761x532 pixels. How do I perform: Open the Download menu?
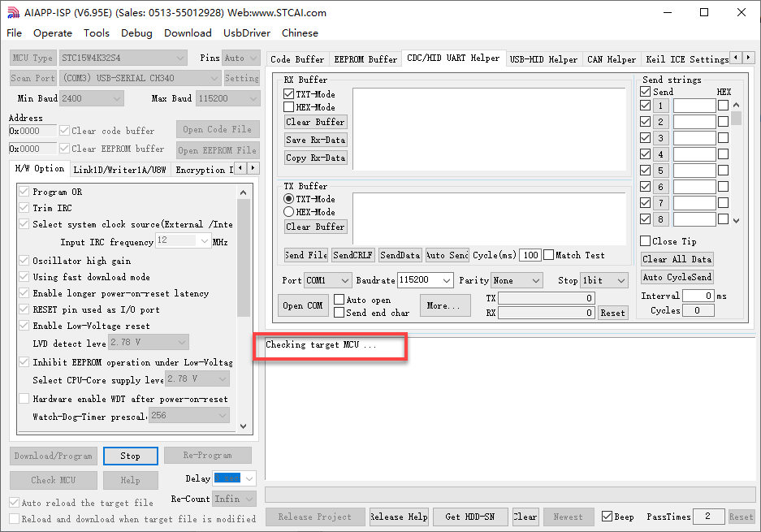[188, 33]
